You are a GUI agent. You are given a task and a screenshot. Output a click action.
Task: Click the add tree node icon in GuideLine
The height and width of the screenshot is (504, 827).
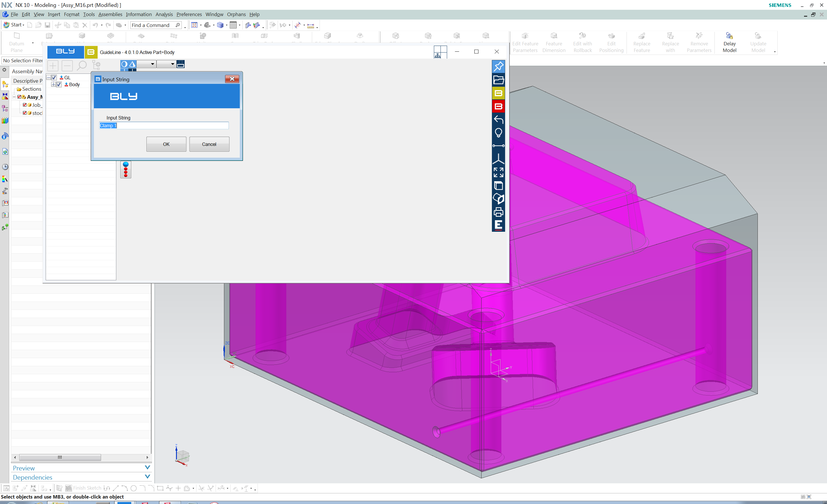point(96,65)
